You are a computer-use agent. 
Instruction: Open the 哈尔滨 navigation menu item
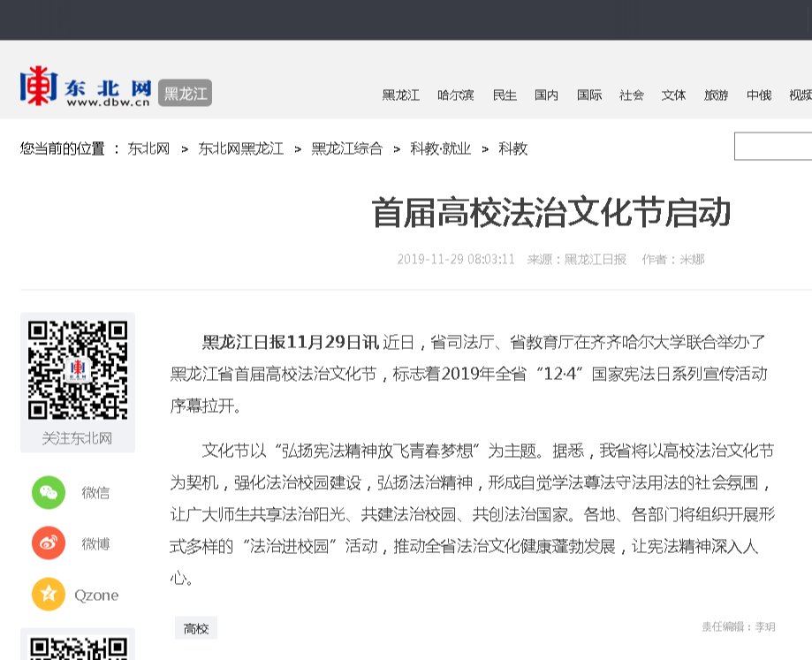point(455,95)
